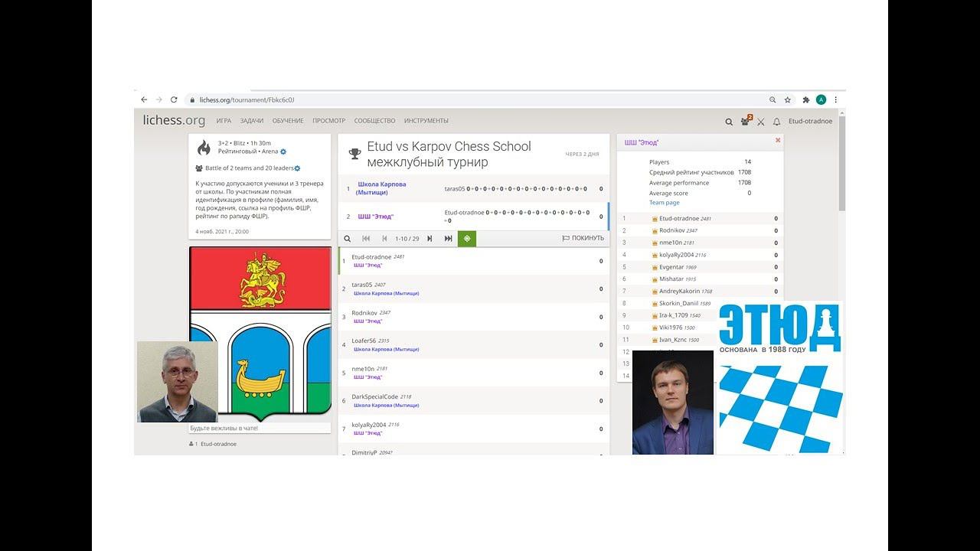Viewport: 980px width, 551px height.
Task: Open the browser extensions puzzle icon
Action: click(806, 99)
